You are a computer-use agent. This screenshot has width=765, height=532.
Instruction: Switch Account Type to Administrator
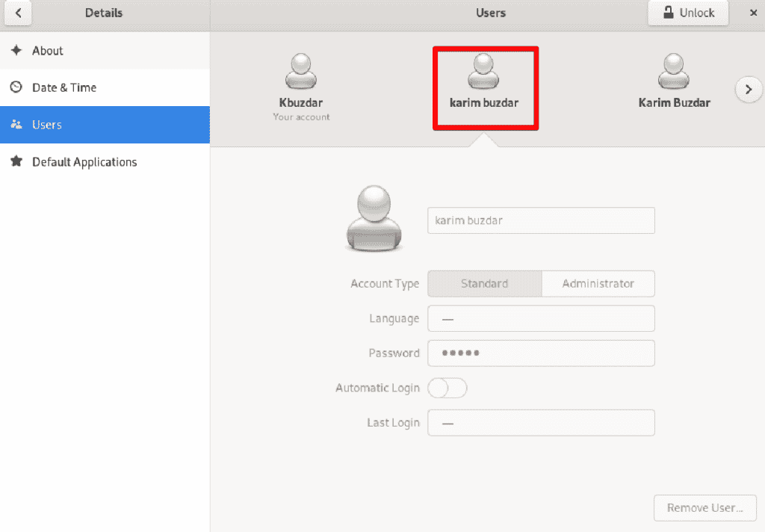[598, 284]
